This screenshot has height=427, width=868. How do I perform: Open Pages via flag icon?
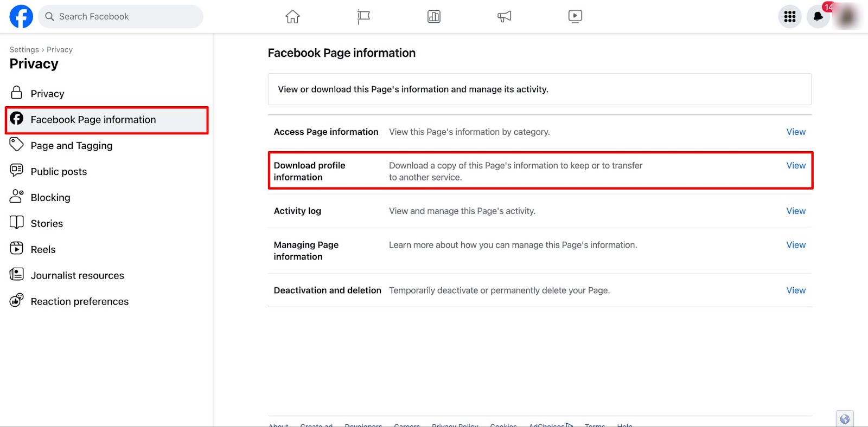(363, 17)
